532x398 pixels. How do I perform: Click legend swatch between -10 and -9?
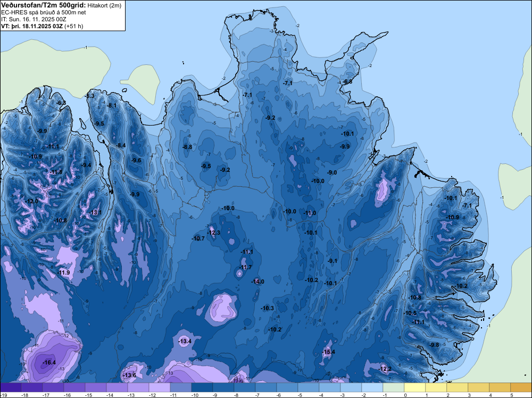point(202,387)
